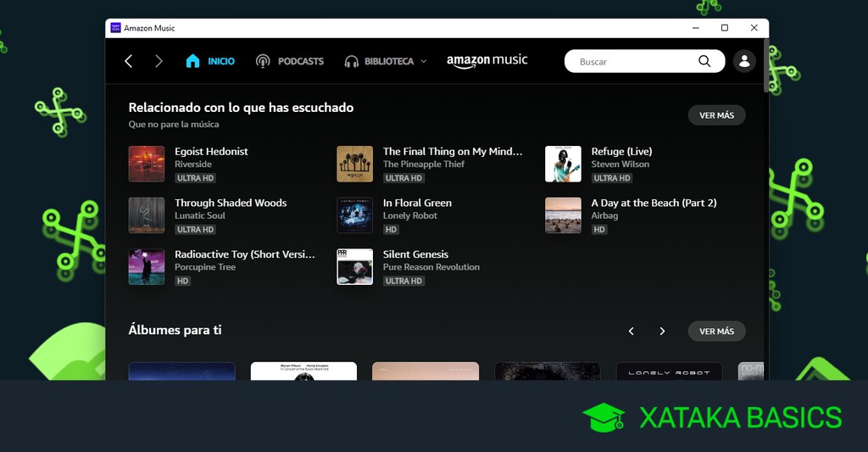Click VER MÁS for Relacionado section
This screenshot has width=868, height=452.
(x=717, y=115)
